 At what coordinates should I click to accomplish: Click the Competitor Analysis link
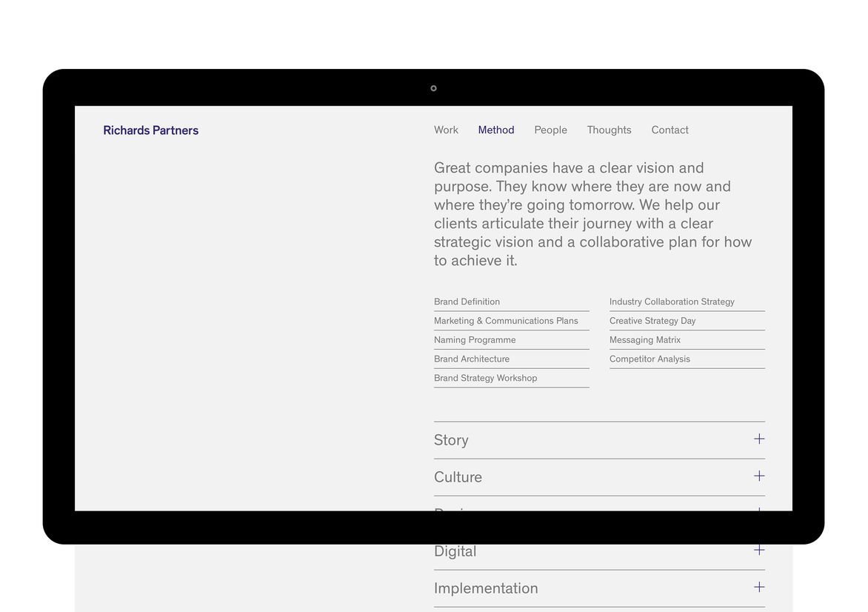(x=650, y=359)
